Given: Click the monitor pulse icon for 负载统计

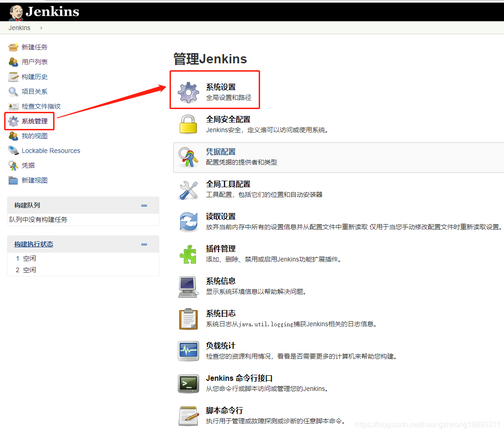Looking at the screenshot, I should point(188,351).
